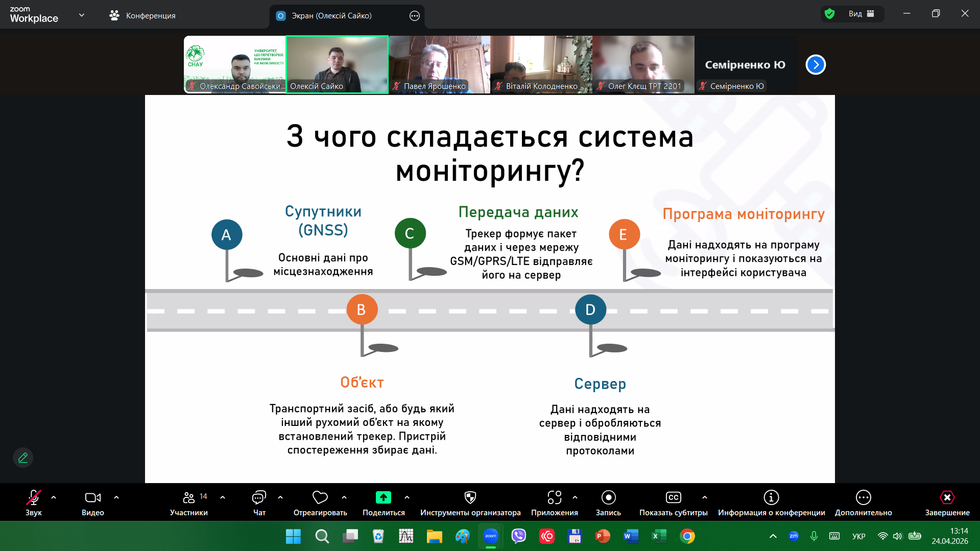Open Инструменты организатора shield icon

pyautogui.click(x=470, y=498)
